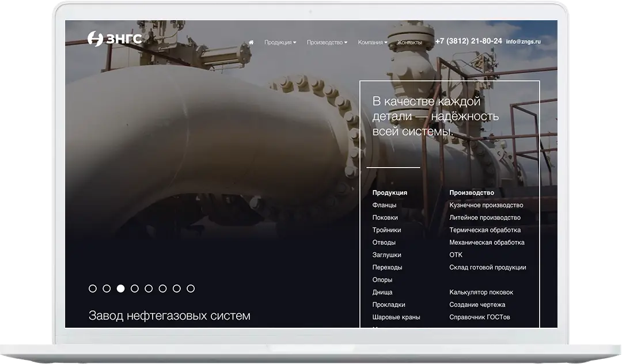Open the Поковки product link
This screenshot has width=622, height=364.
point(385,218)
